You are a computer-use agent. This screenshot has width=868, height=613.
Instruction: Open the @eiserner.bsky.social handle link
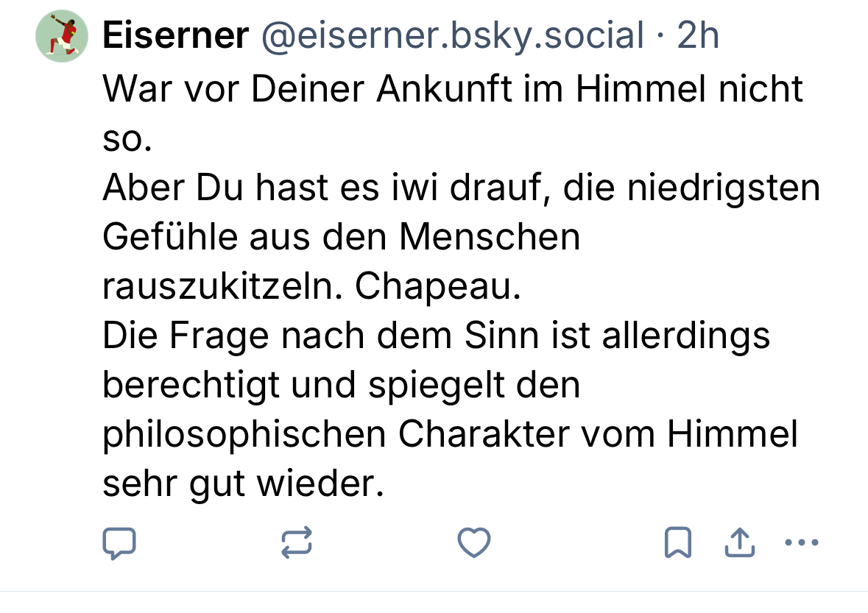pos(452,35)
